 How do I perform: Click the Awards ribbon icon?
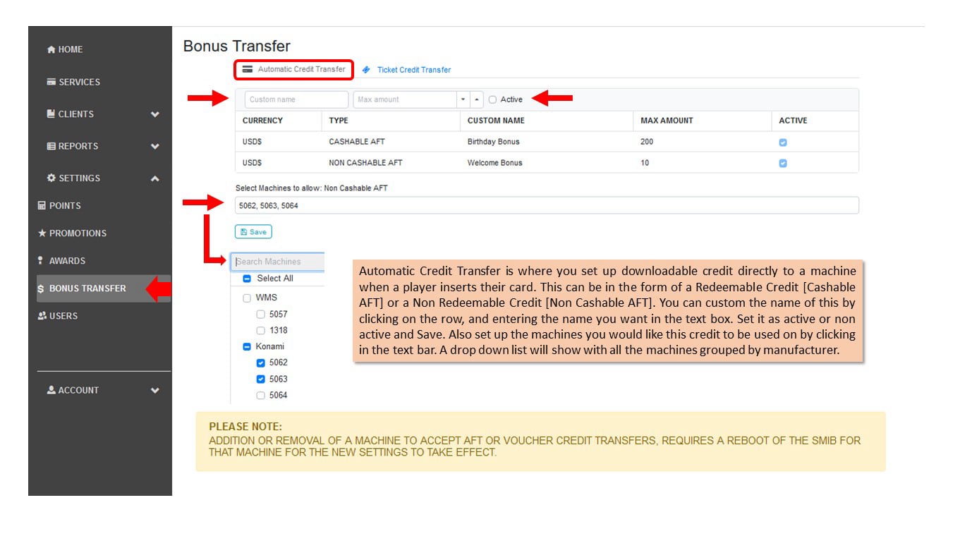tap(40, 261)
